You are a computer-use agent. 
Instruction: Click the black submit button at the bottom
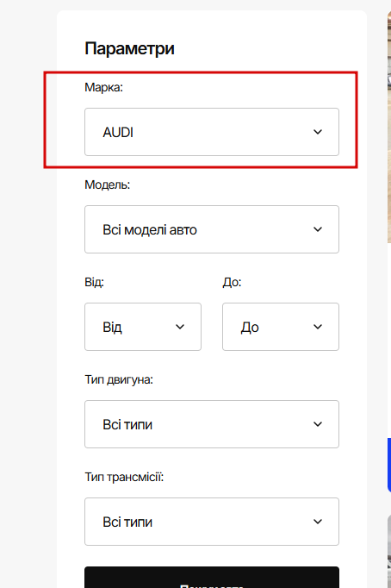(212, 578)
